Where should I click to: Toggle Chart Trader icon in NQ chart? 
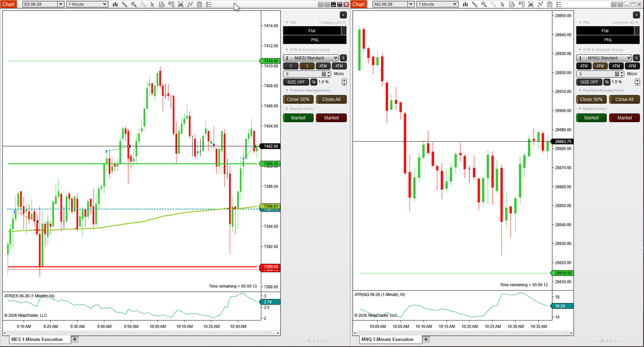tap(521, 4)
